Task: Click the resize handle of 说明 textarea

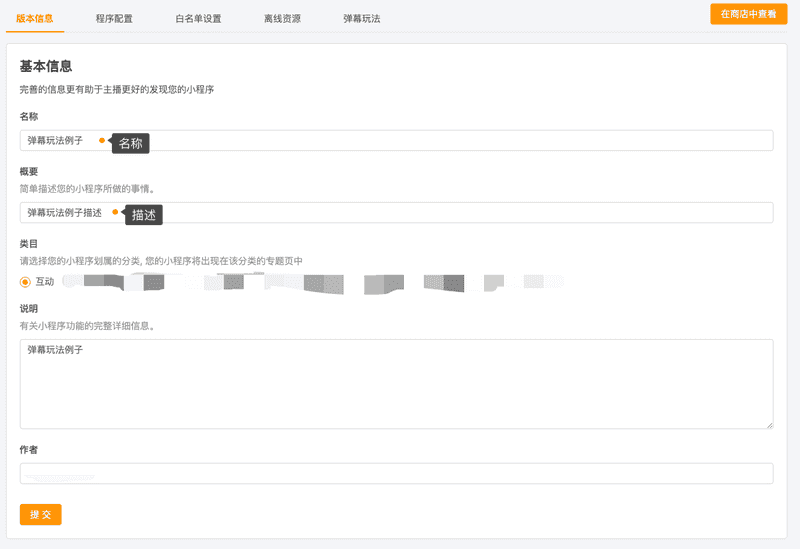Action: coord(768,424)
